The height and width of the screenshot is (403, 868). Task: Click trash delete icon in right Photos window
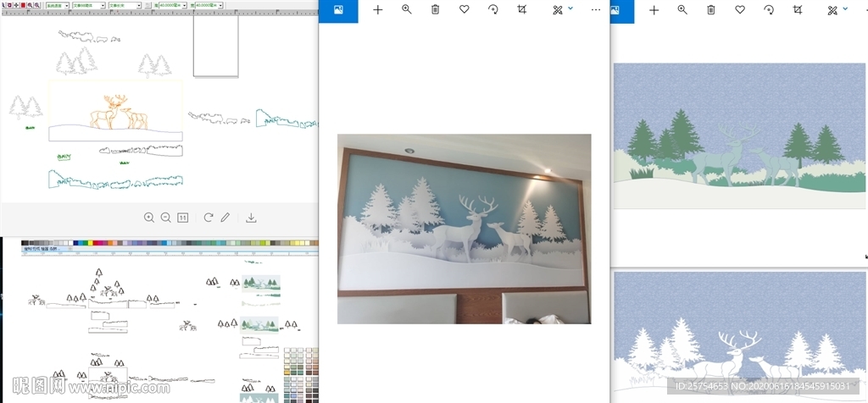coord(711,10)
